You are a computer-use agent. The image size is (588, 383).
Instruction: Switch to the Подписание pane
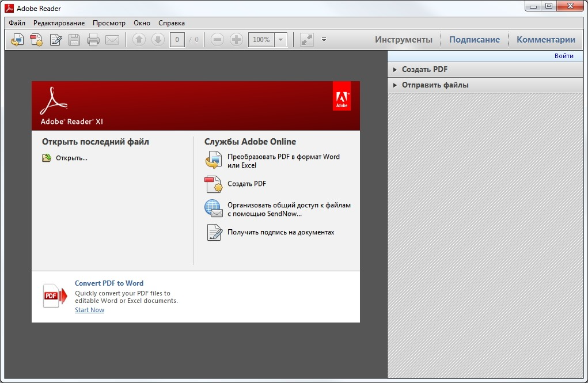coord(475,40)
